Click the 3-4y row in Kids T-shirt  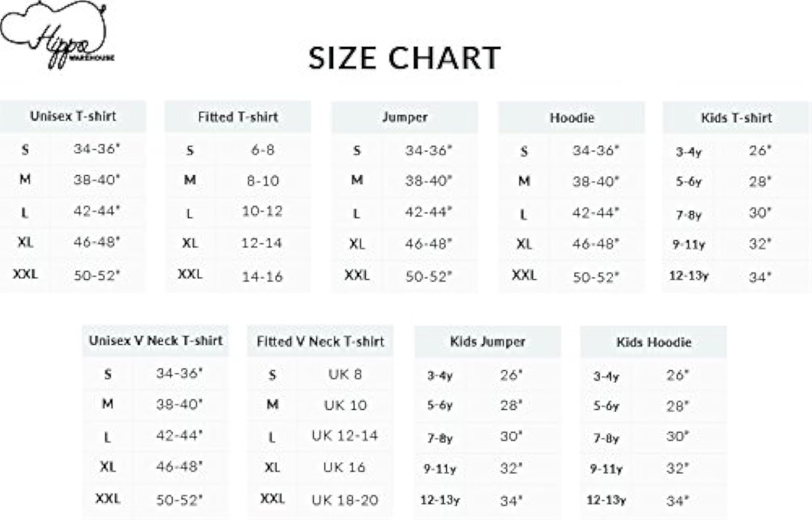click(688, 152)
